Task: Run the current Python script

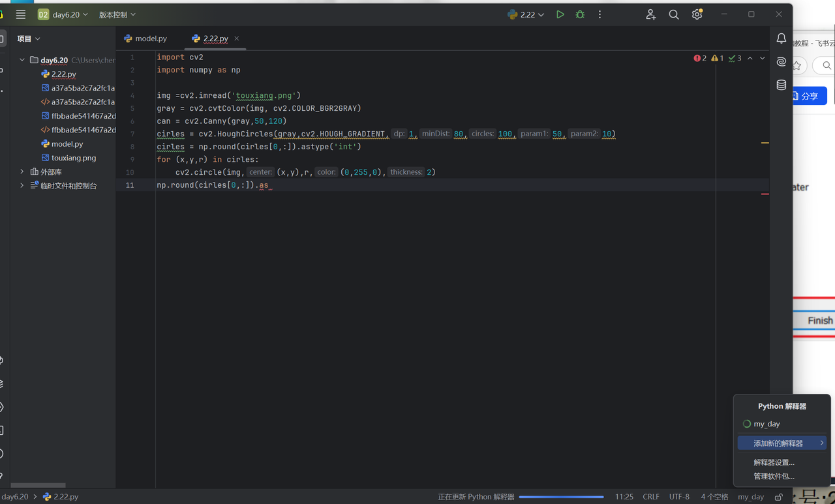Action: coord(560,14)
